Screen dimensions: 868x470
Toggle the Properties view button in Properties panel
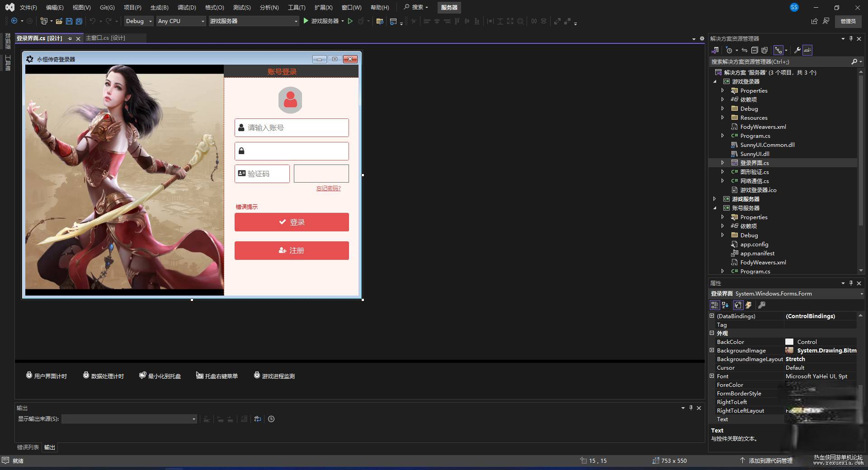point(738,305)
